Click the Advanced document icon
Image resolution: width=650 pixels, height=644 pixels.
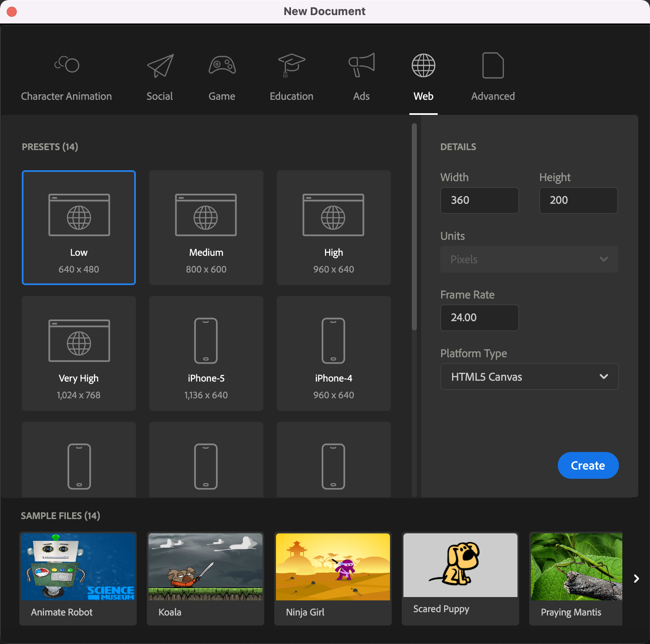click(493, 65)
